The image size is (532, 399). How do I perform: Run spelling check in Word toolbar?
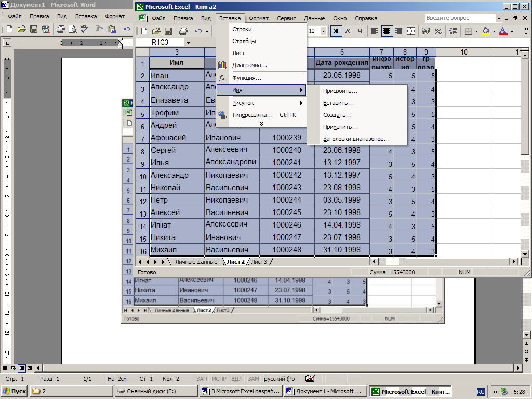pos(84,29)
